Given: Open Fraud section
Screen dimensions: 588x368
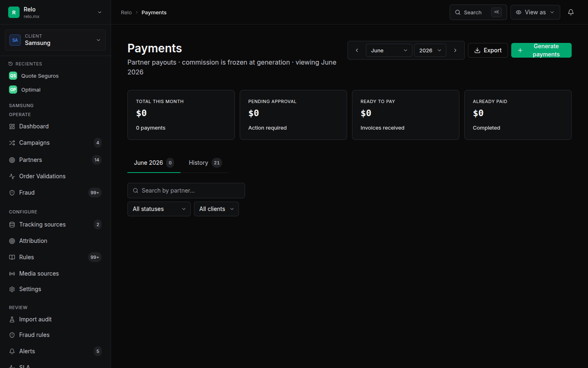Looking at the screenshot, I should click(x=55, y=193).
